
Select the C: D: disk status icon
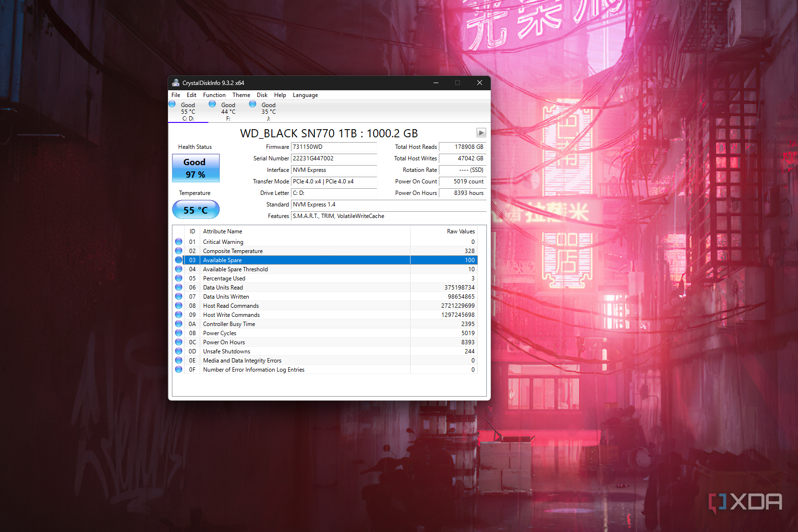pyautogui.click(x=172, y=104)
